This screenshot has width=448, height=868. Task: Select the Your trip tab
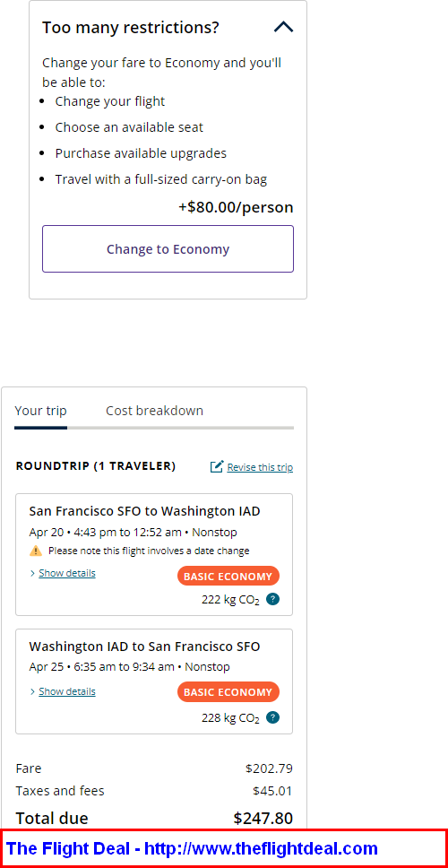pyautogui.click(x=40, y=411)
